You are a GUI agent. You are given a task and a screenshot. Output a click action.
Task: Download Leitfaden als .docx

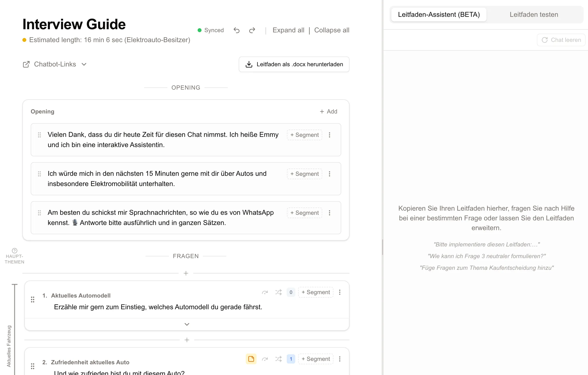tap(294, 64)
